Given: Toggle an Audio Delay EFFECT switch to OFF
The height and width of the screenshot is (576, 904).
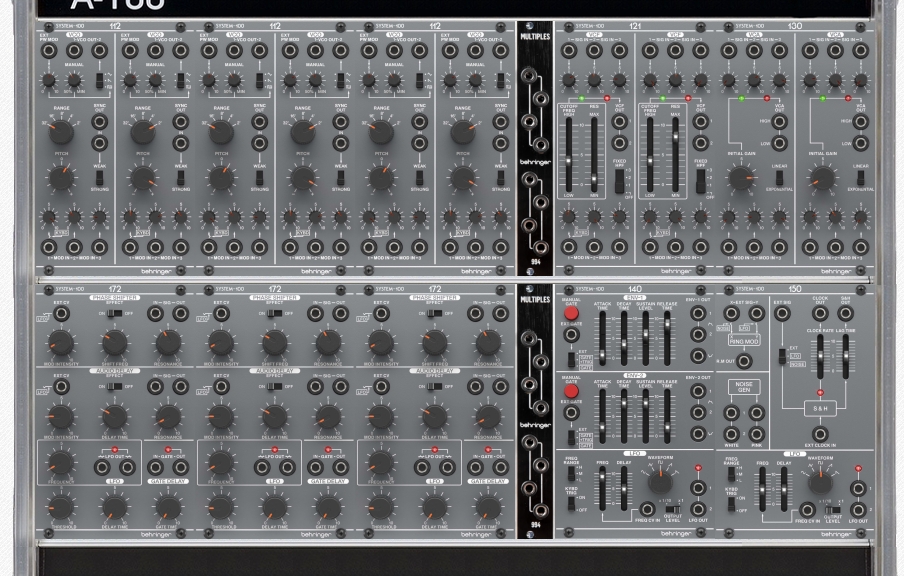Looking at the screenshot, I should tap(118, 386).
